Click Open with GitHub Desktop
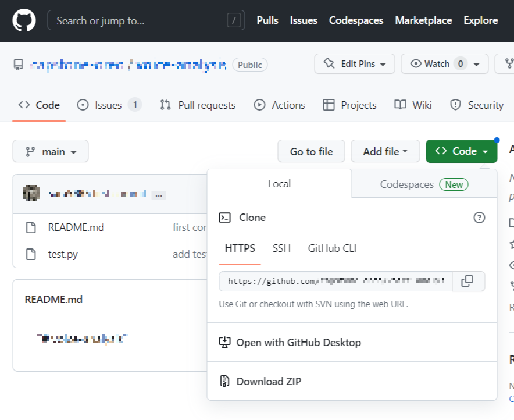The height and width of the screenshot is (420, 514). (x=352, y=342)
